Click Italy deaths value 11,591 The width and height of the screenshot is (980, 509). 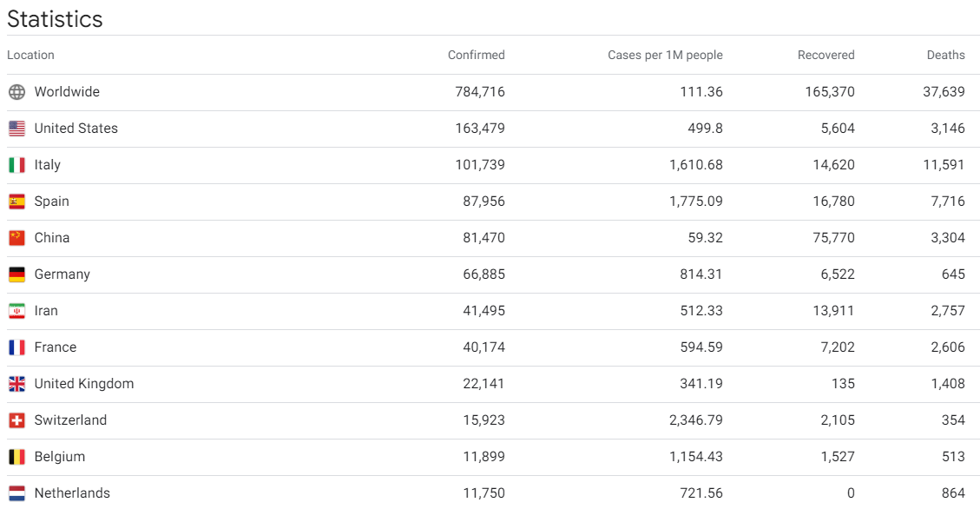pyautogui.click(x=944, y=165)
